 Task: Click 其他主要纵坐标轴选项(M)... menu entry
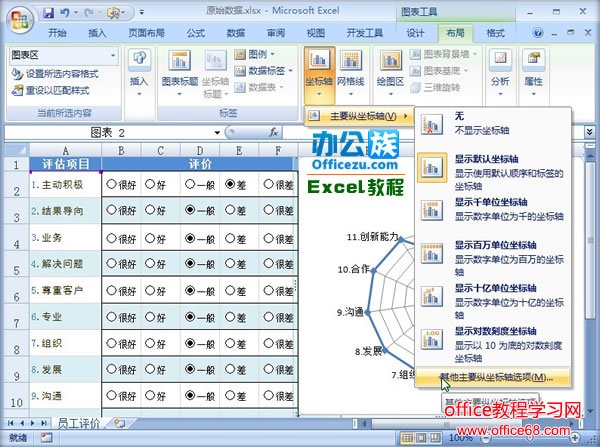493,377
